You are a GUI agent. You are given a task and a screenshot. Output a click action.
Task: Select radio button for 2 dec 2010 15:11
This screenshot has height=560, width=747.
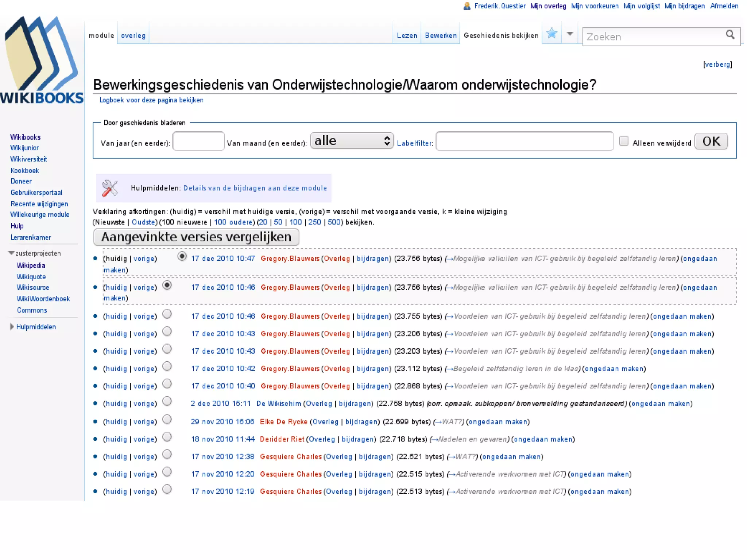tap(167, 401)
